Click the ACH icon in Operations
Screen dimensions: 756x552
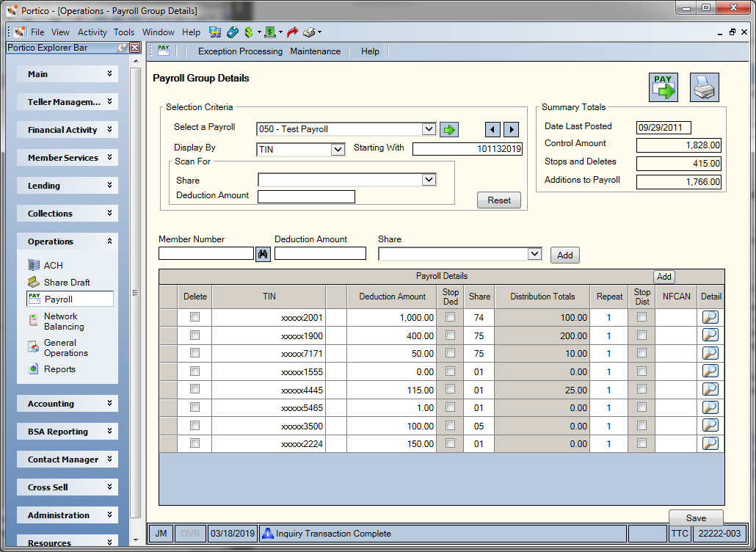(x=34, y=265)
